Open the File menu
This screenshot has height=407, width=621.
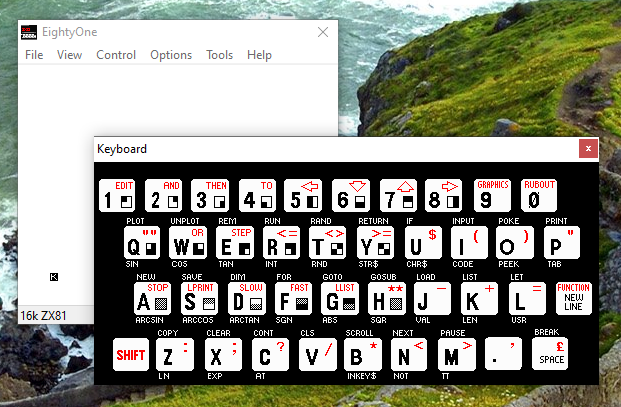point(34,55)
